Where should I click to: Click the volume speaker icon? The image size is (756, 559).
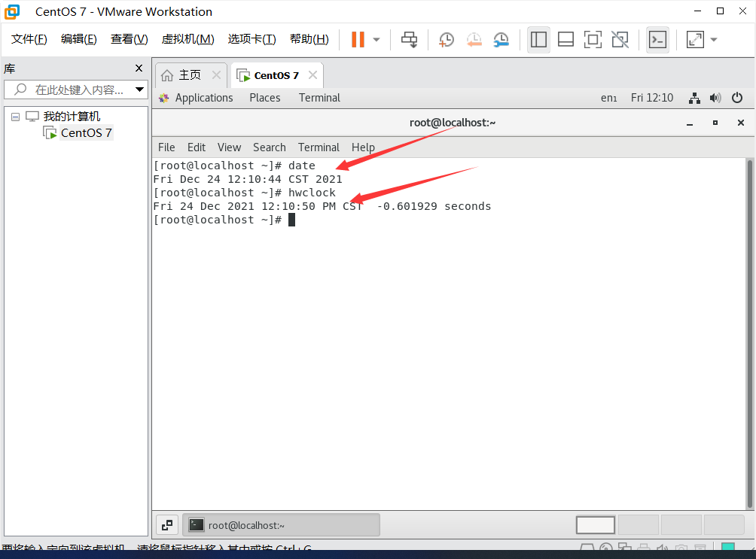click(715, 99)
